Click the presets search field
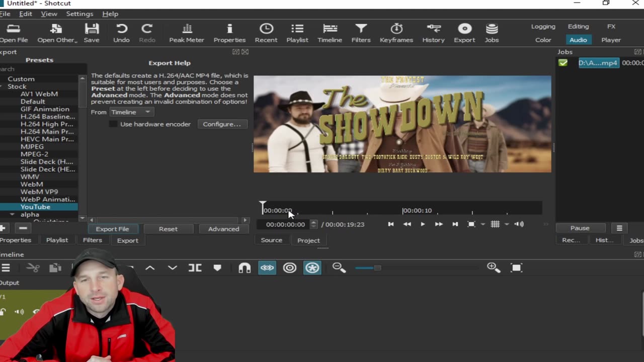 pyautogui.click(x=43, y=69)
